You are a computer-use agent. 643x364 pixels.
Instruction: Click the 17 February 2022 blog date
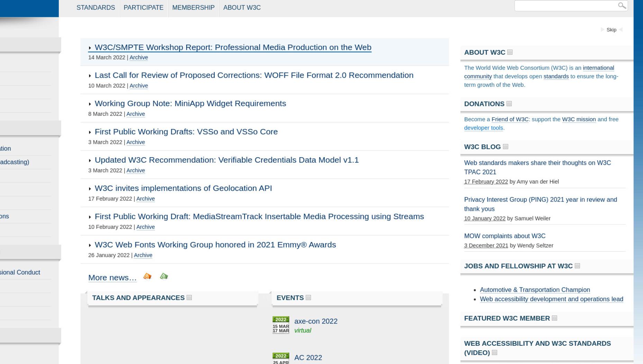click(486, 182)
